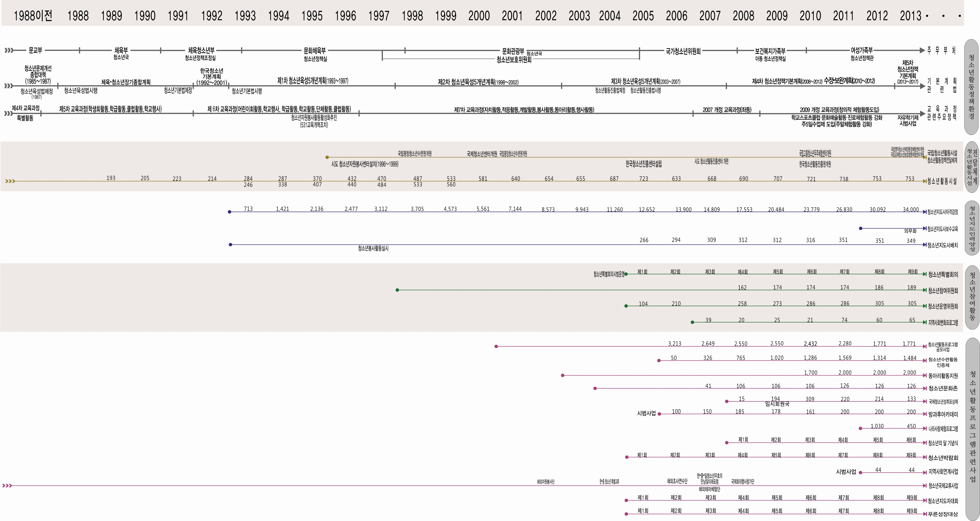Select 제1회 in 청소년의 달 기념식 row

coord(743,440)
